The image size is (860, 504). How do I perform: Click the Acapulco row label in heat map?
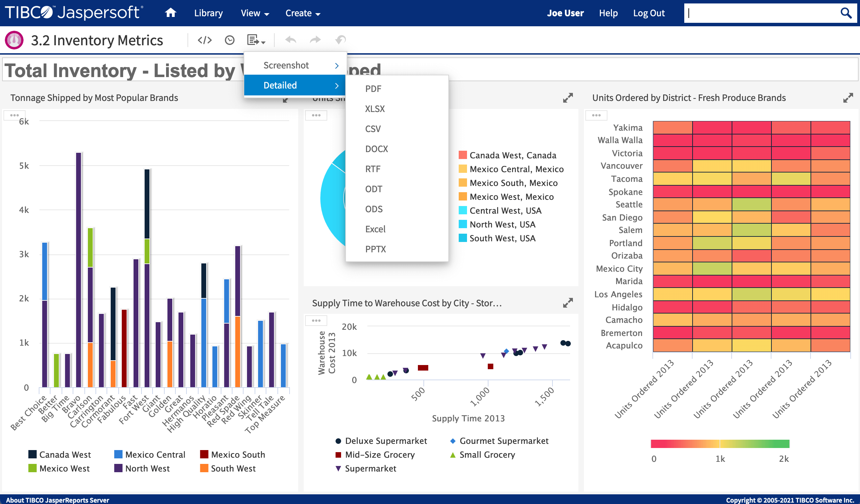(x=624, y=345)
